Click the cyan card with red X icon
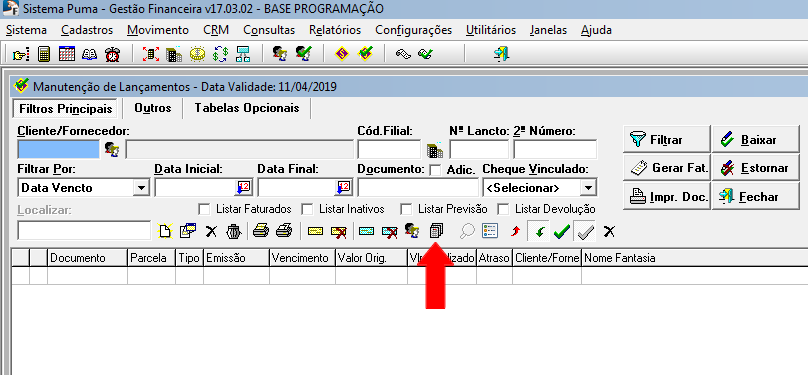The height and width of the screenshot is (375, 808). tap(390, 232)
